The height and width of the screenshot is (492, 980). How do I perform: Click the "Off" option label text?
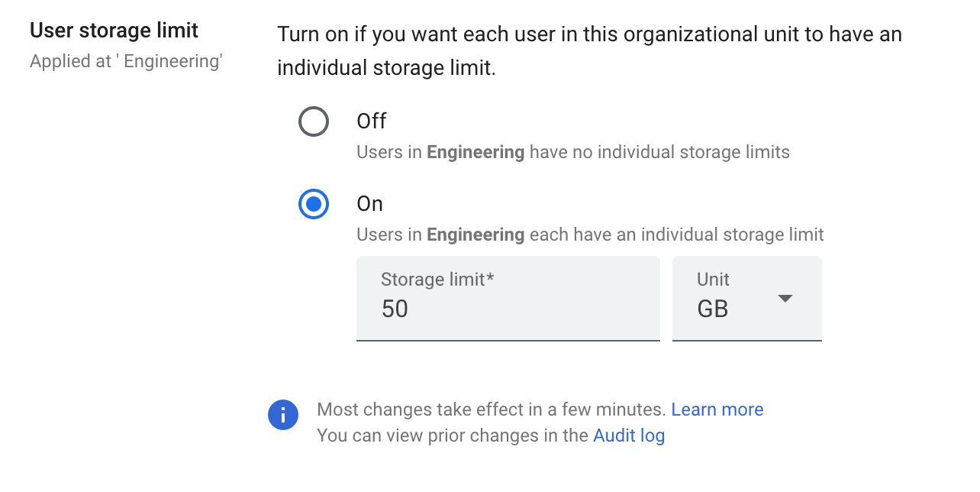(x=372, y=121)
